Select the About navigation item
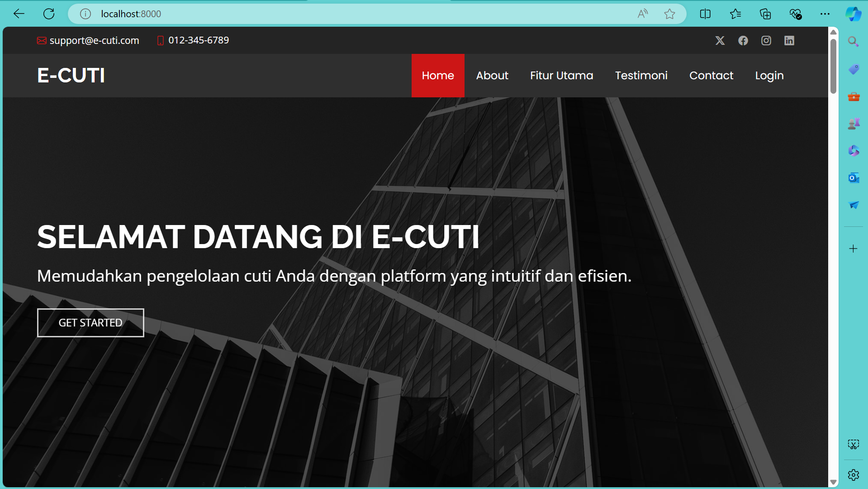The height and width of the screenshot is (489, 868). (492, 76)
